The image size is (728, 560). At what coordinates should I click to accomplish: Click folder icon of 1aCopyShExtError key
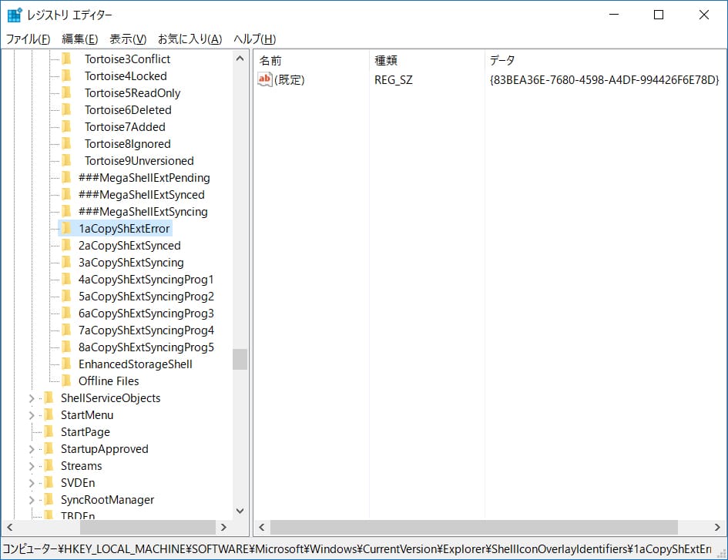67,229
